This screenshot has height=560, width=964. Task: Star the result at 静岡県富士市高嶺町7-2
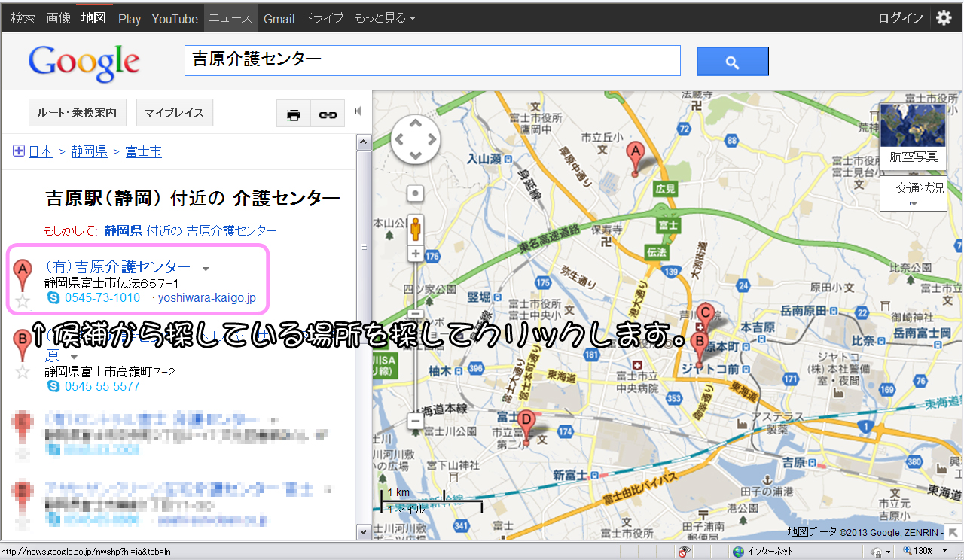click(23, 371)
